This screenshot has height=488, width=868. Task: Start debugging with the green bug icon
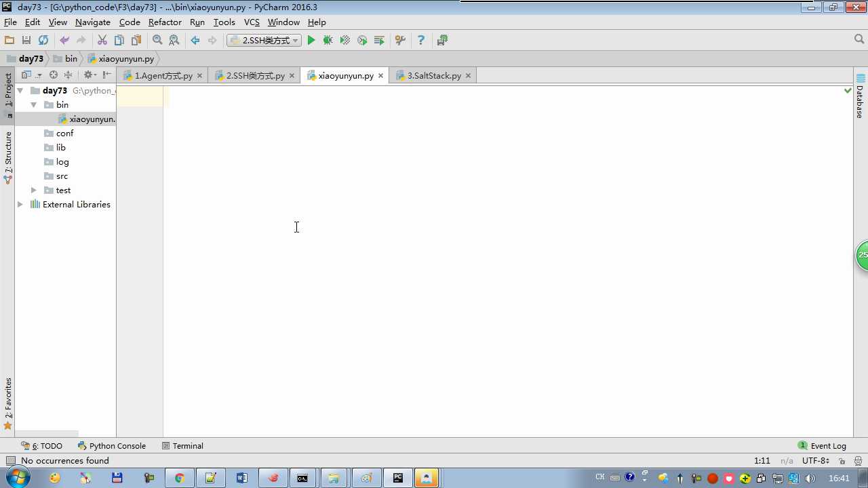328,41
